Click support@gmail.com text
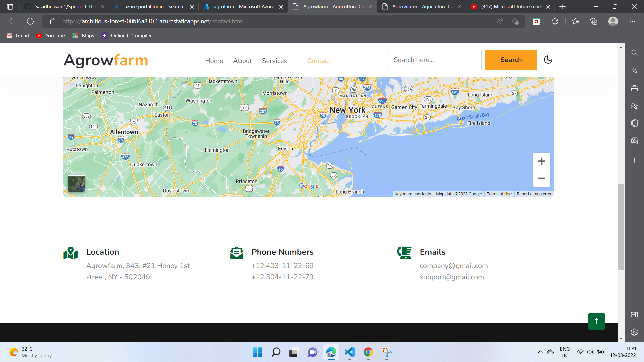Viewport: 644px width, 362px height. click(452, 277)
